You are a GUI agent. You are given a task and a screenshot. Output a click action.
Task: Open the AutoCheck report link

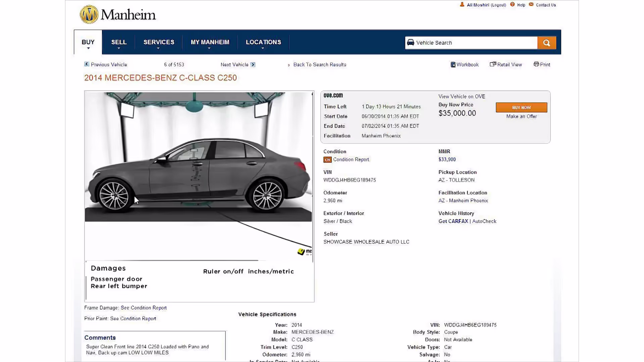484,221
